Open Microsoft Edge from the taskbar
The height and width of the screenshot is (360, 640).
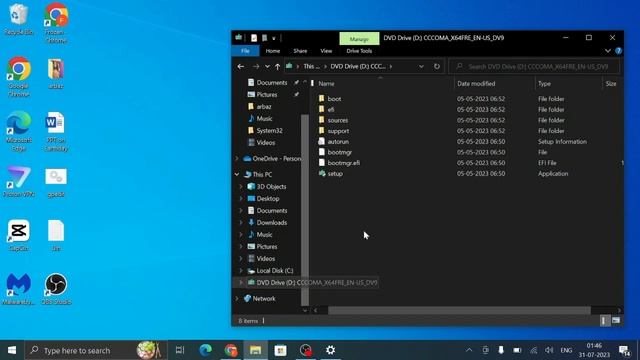pyautogui.click(x=205, y=350)
